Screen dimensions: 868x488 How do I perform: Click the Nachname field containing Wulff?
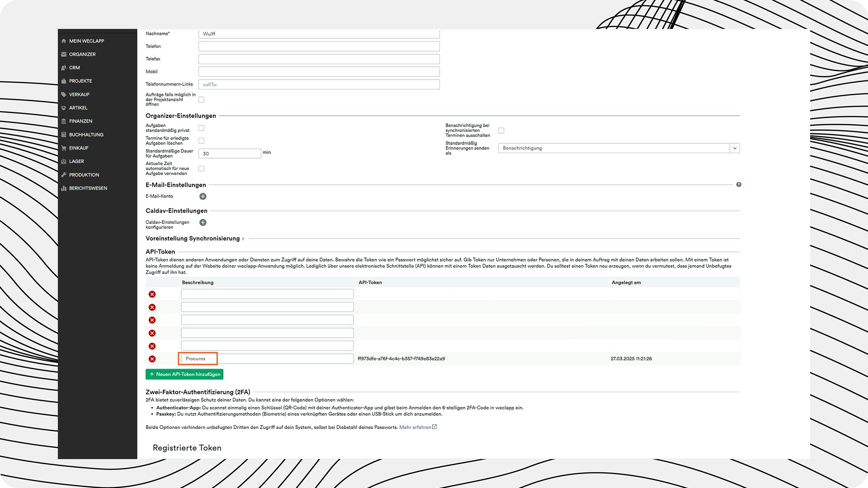click(319, 34)
